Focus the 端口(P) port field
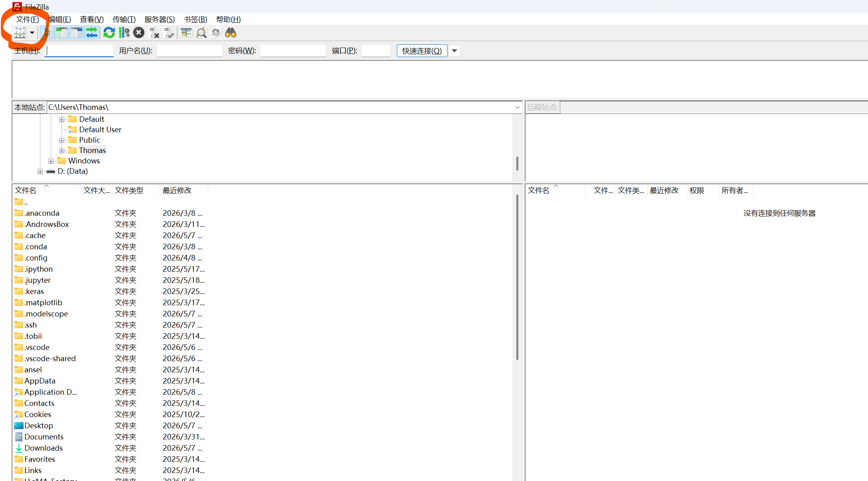Screen dimensions: 868x481 click(x=376, y=51)
